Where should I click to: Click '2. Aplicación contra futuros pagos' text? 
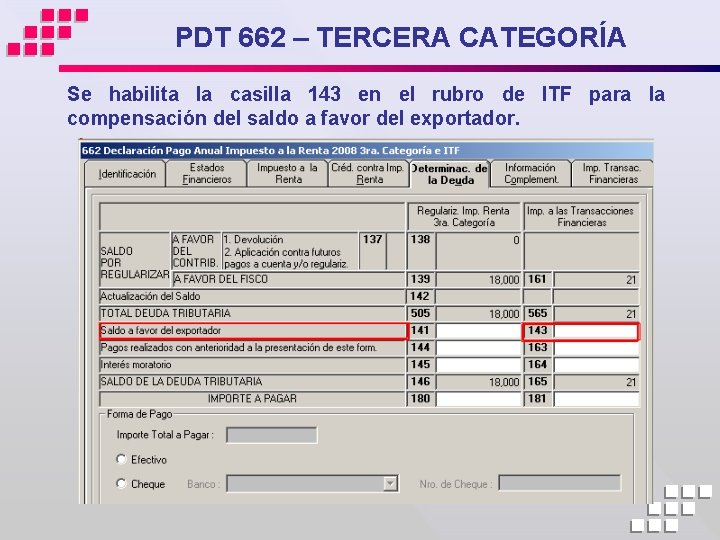(286, 258)
